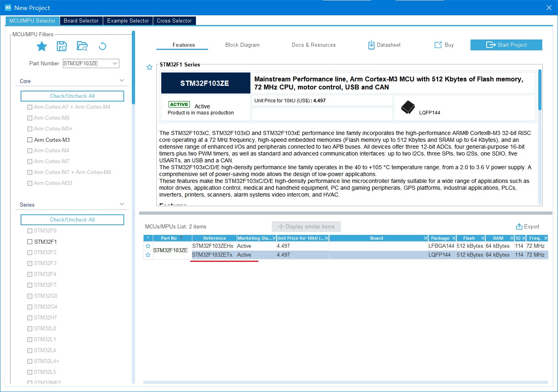
Task: Select the STM32F103ZETx reference row
Action: 212,255
